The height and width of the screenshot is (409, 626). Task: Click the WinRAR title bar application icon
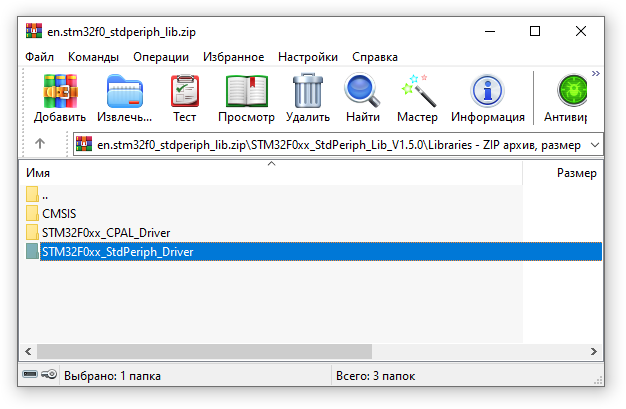pos(34,31)
